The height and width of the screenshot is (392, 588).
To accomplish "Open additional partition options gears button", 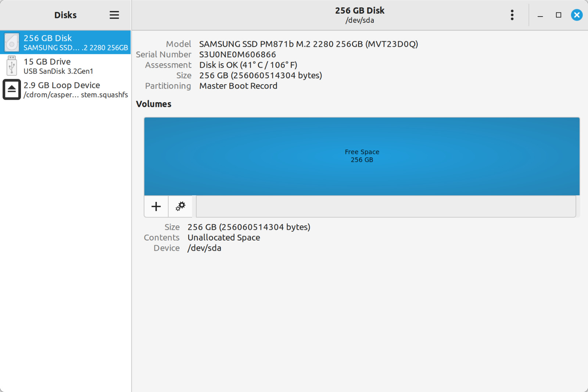I will click(180, 206).
